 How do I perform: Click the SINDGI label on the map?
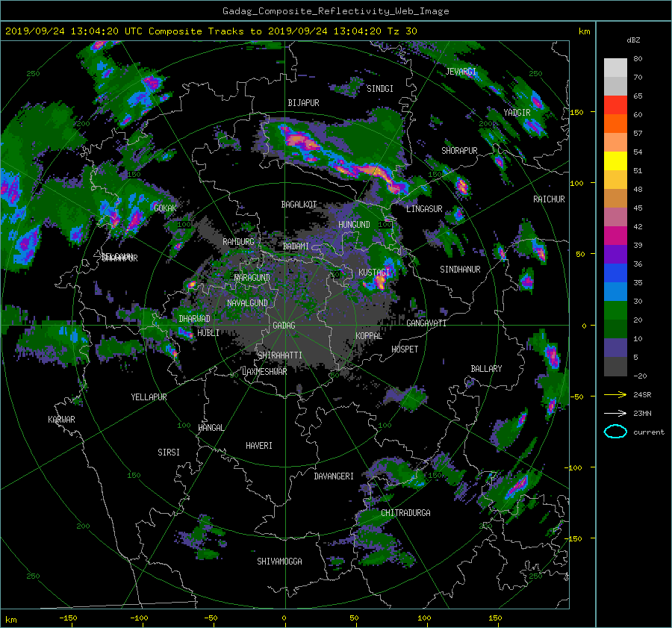pos(380,89)
